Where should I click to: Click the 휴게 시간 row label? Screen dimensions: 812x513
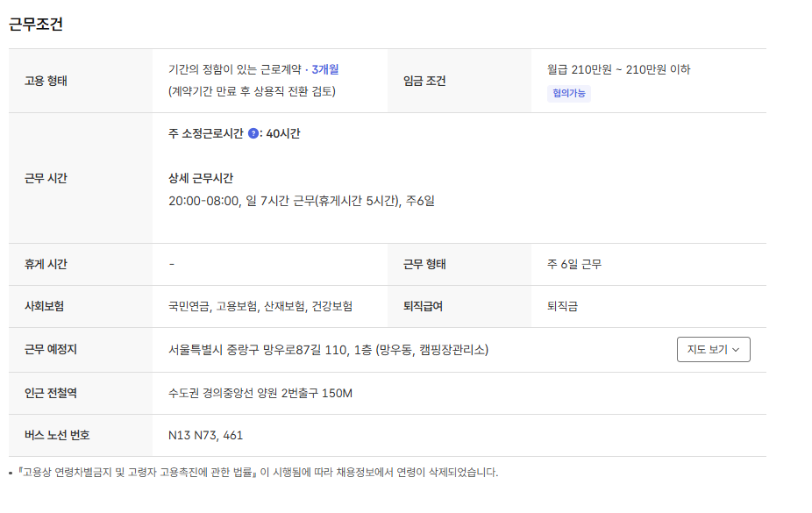pyautogui.click(x=46, y=264)
